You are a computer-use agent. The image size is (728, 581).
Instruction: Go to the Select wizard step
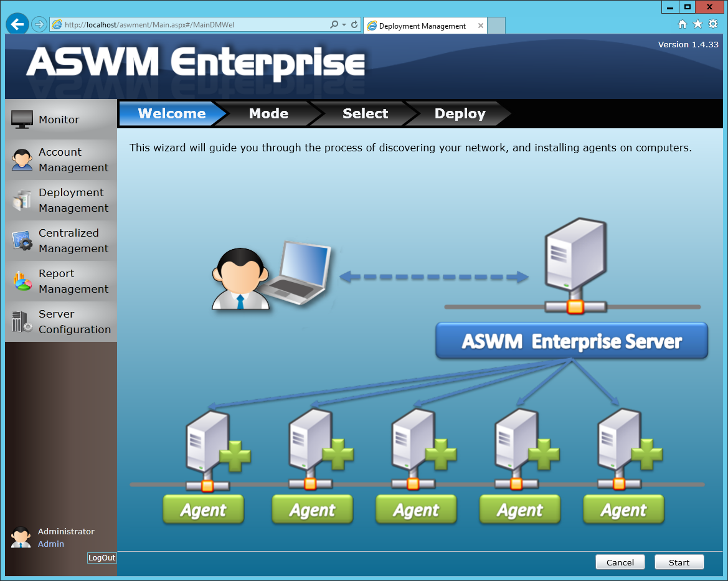pyautogui.click(x=365, y=113)
